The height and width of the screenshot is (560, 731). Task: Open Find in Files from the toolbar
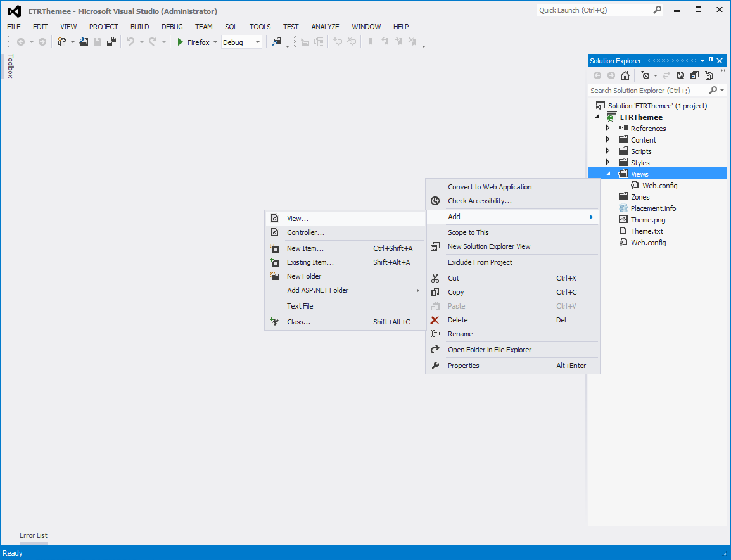point(277,42)
